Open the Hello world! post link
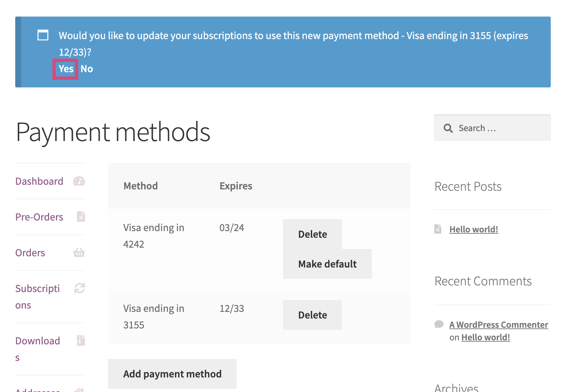This screenshot has width=564, height=392. coord(474,229)
